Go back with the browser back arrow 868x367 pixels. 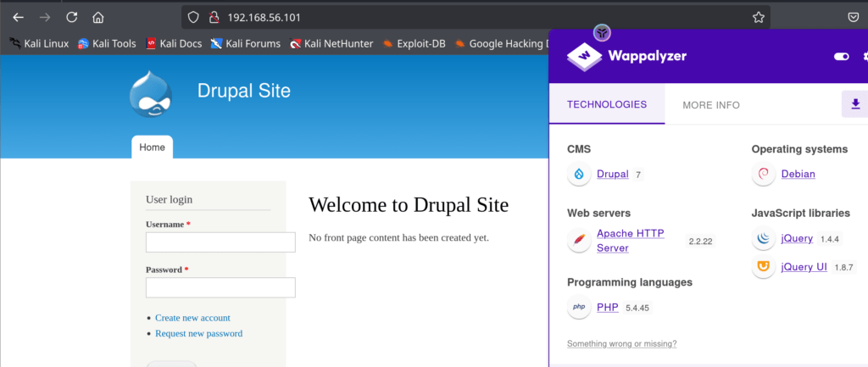pyautogui.click(x=19, y=17)
